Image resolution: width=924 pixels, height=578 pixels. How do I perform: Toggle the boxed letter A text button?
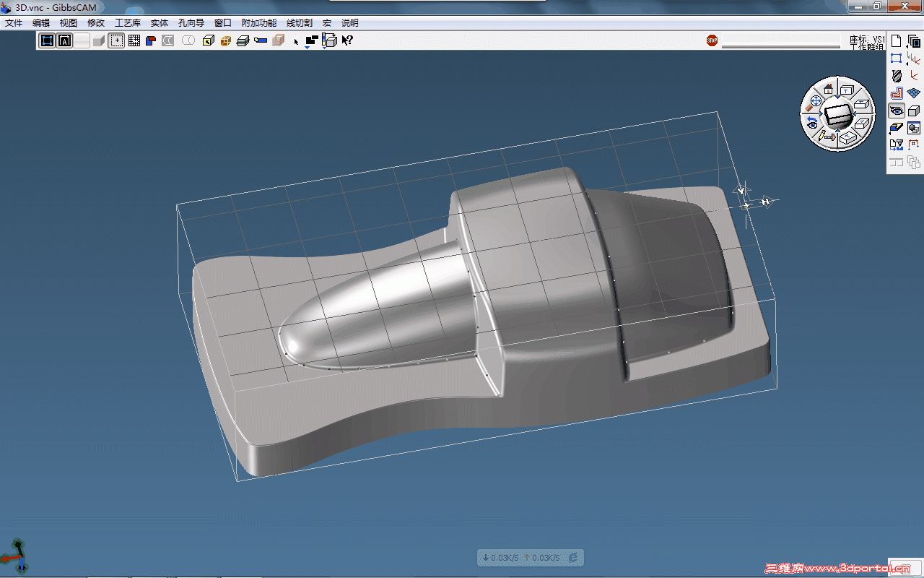(65, 40)
